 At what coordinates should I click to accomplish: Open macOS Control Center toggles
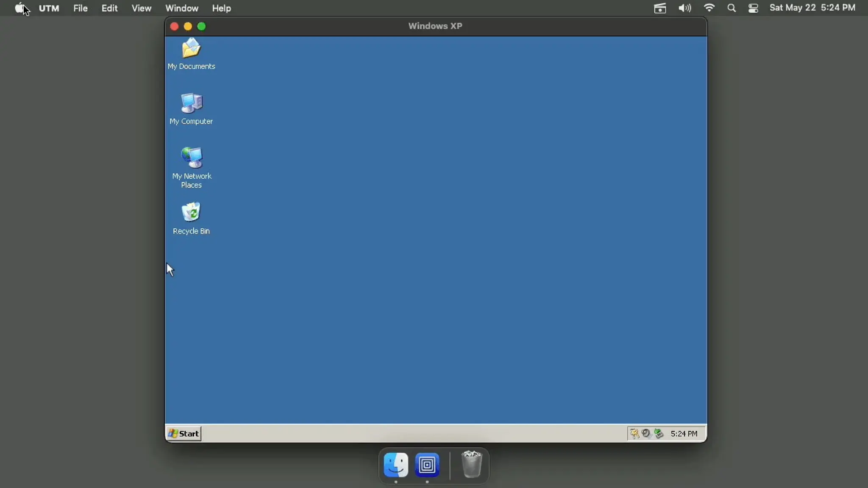753,8
